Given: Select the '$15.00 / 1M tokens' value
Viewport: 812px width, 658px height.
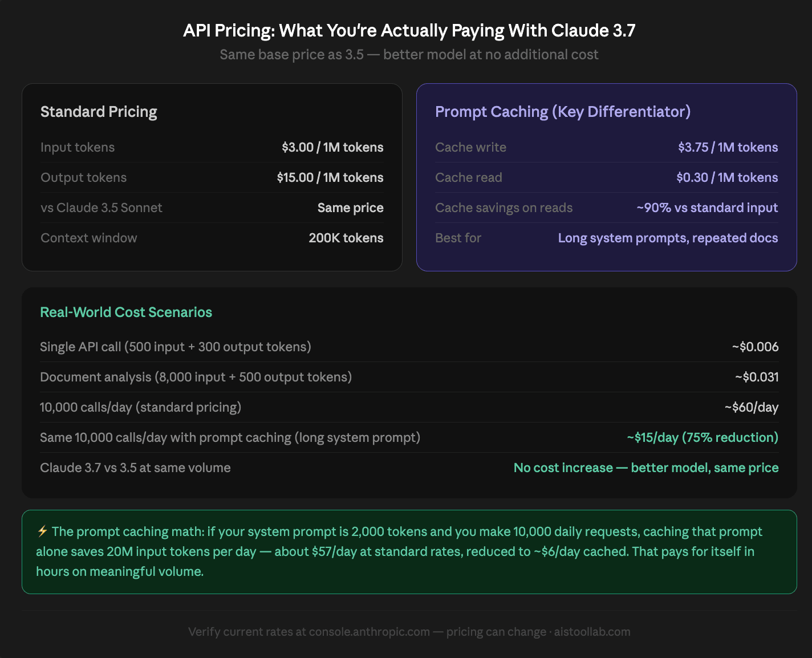Looking at the screenshot, I should (330, 177).
